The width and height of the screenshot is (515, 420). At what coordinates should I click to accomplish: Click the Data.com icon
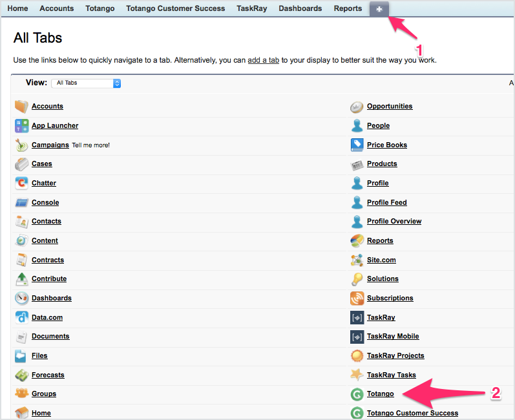(22, 317)
